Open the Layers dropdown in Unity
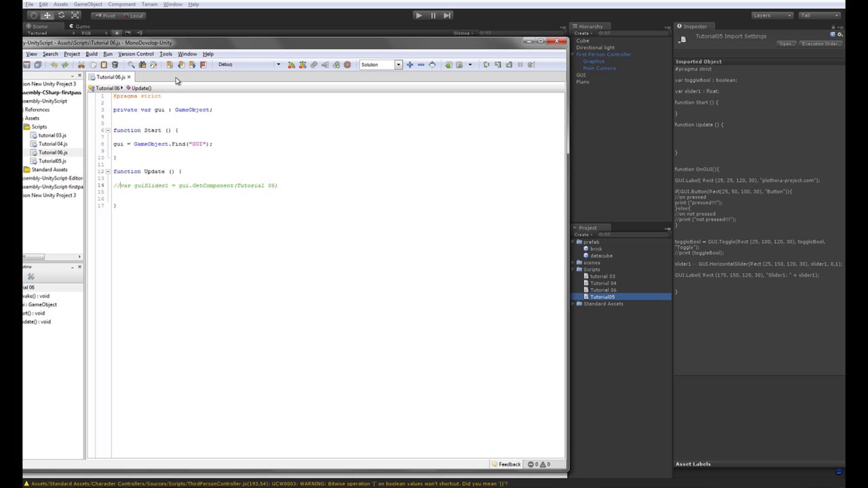Viewport: 868px width, 488px height. pos(772,16)
